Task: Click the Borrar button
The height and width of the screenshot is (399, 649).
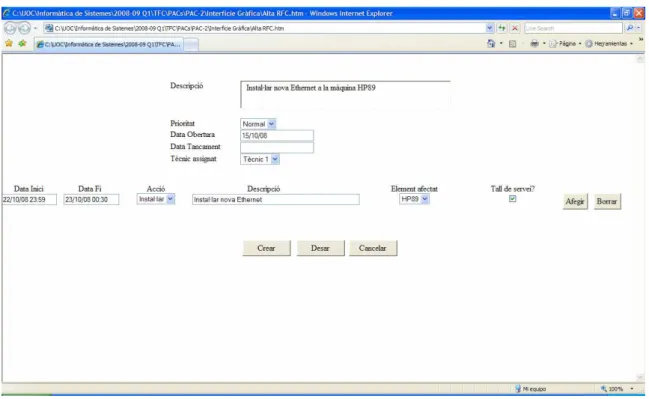Action: point(607,202)
